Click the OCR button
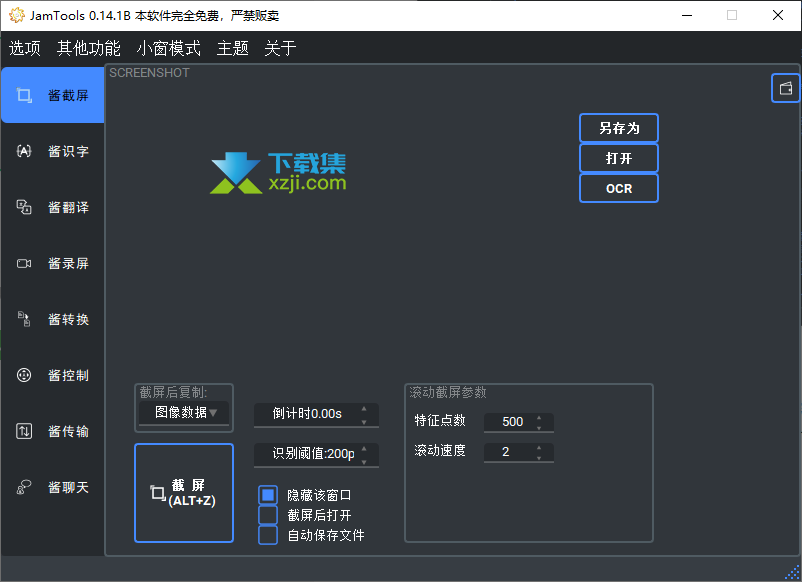The image size is (802, 582). click(x=618, y=188)
